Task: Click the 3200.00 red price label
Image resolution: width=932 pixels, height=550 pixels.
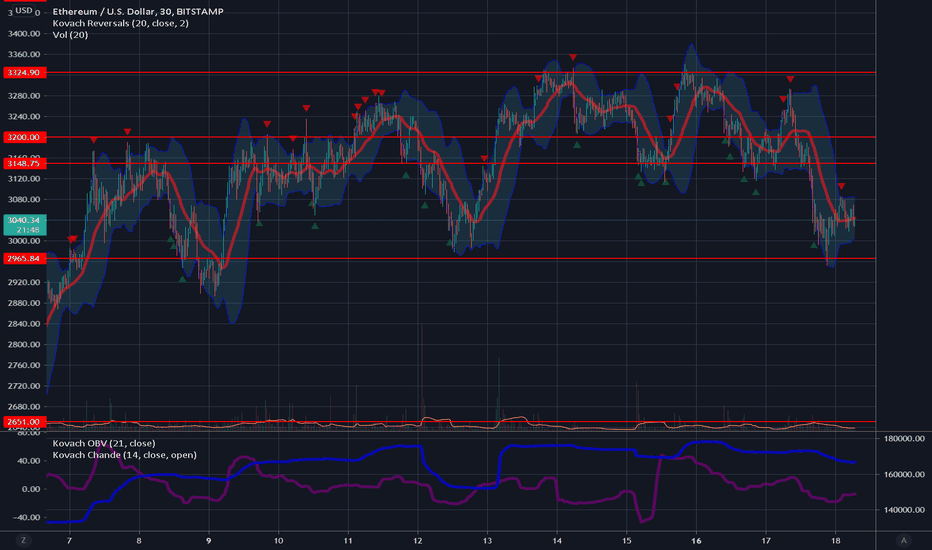Action: point(24,137)
